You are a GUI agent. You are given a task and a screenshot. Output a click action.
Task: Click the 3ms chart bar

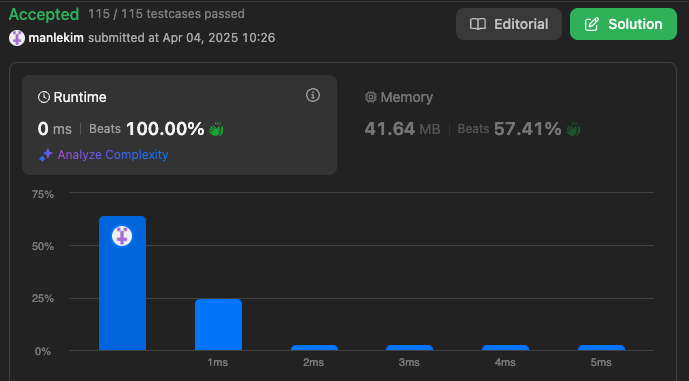(410, 348)
